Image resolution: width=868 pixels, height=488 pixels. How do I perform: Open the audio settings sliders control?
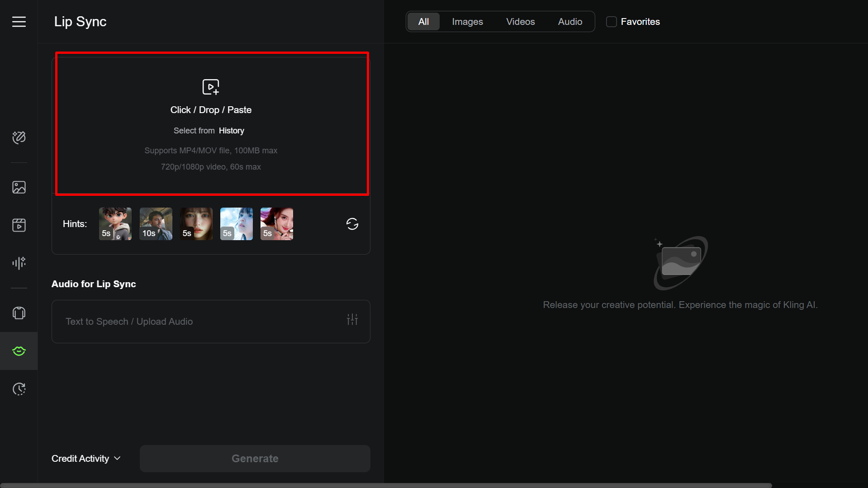coord(352,319)
